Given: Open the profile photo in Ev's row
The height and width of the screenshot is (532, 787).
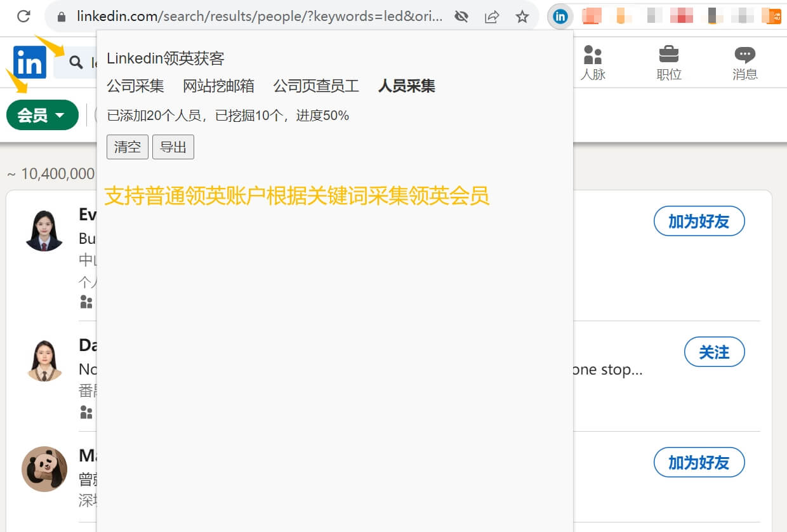Looking at the screenshot, I should (44, 231).
